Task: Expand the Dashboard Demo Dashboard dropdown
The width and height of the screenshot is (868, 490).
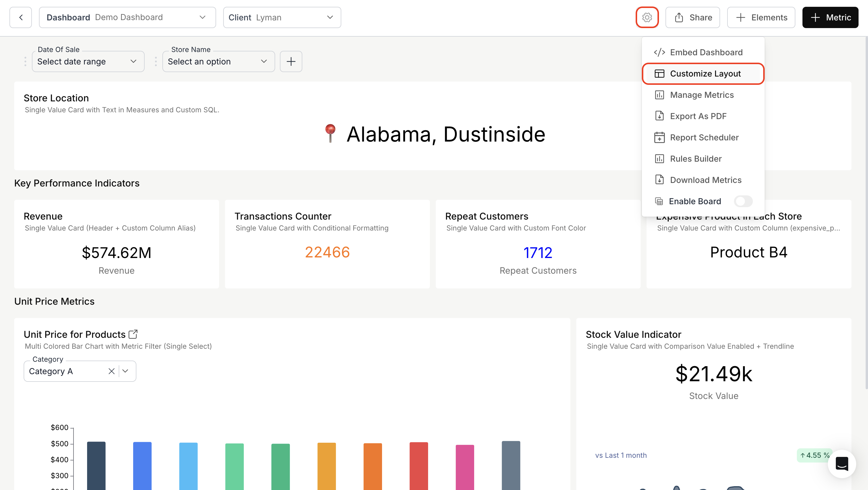Action: pyautogui.click(x=127, y=17)
